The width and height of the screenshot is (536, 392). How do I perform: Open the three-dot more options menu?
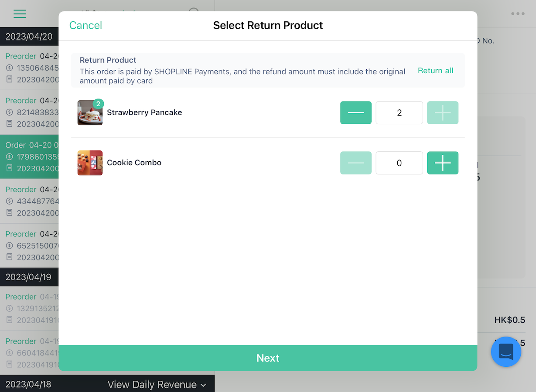pos(518,14)
